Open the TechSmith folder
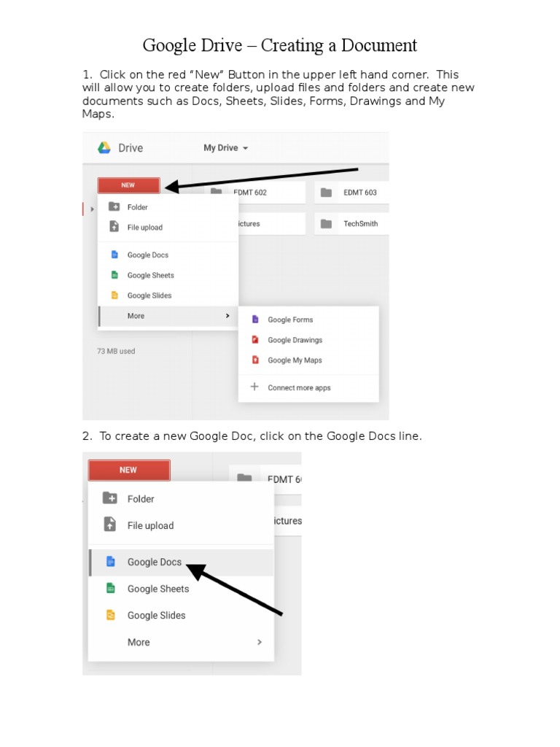This screenshot has height=747, width=560. tap(351, 223)
